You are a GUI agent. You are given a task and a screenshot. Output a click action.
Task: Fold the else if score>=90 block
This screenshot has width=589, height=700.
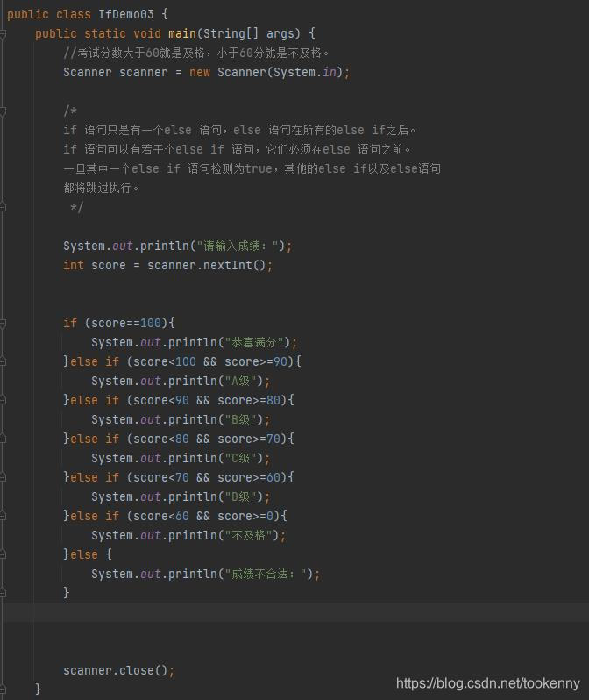3,361
